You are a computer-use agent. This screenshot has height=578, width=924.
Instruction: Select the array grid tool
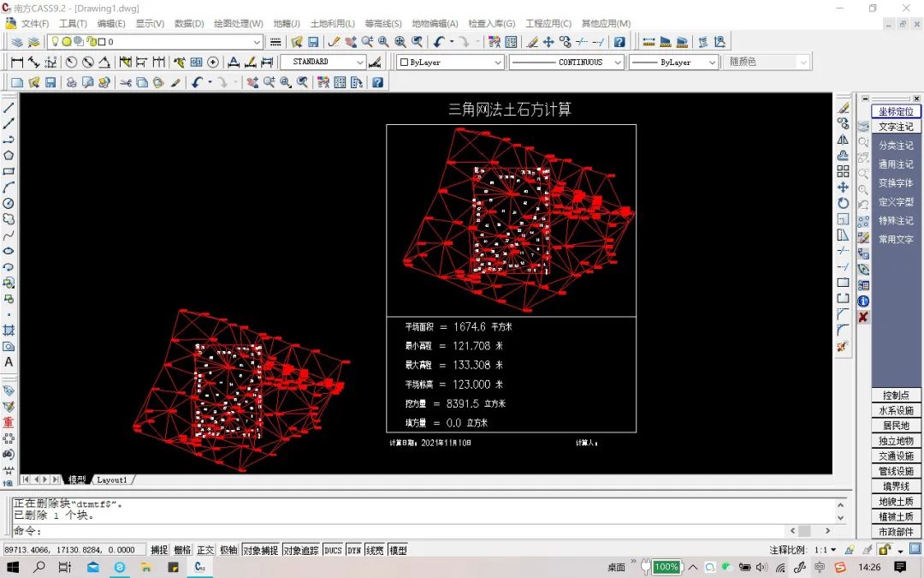(x=844, y=171)
